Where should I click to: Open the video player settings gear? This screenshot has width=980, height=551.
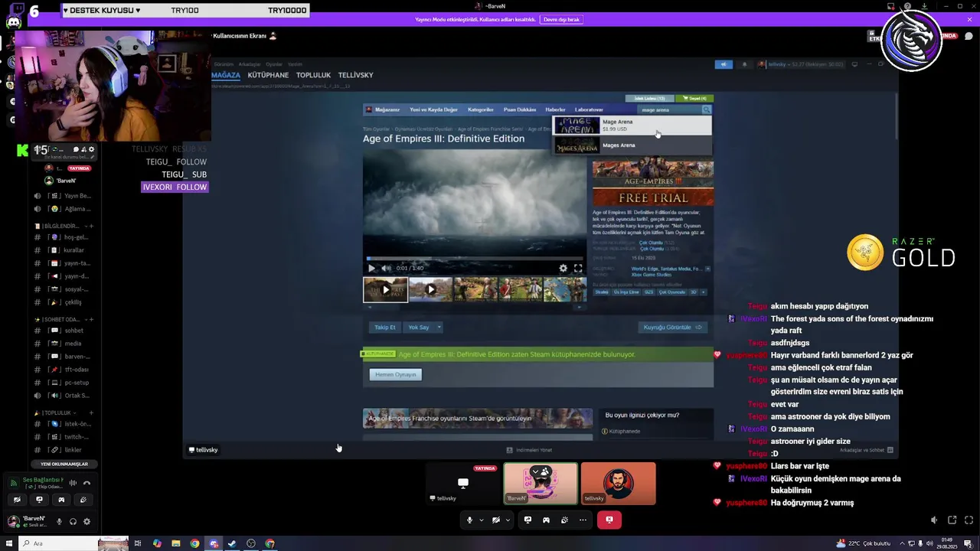coord(563,268)
